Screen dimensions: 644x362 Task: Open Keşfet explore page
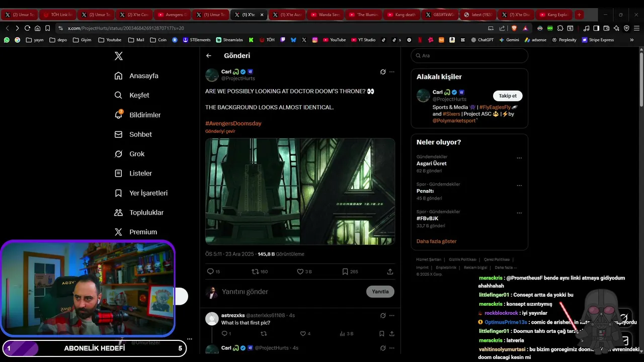coord(132,95)
